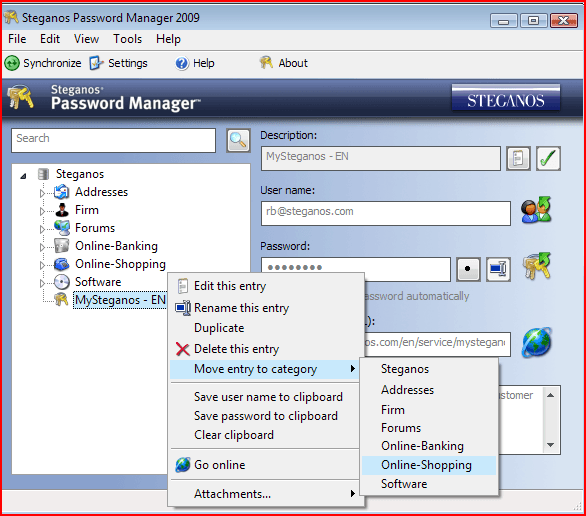Screen dimensions: 586x516
Task: Toggle password visibility dot button
Action: pos(468,269)
